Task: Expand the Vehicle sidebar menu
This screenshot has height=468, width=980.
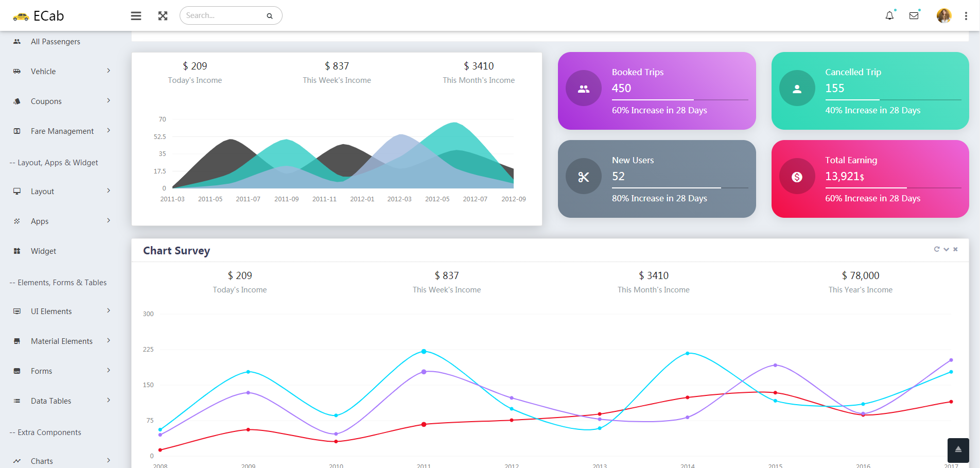Action: coord(43,71)
